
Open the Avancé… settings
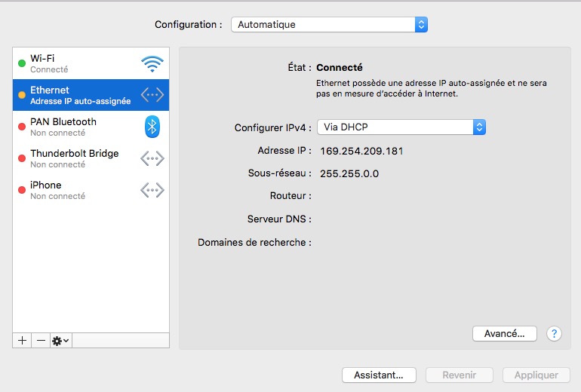tap(504, 333)
